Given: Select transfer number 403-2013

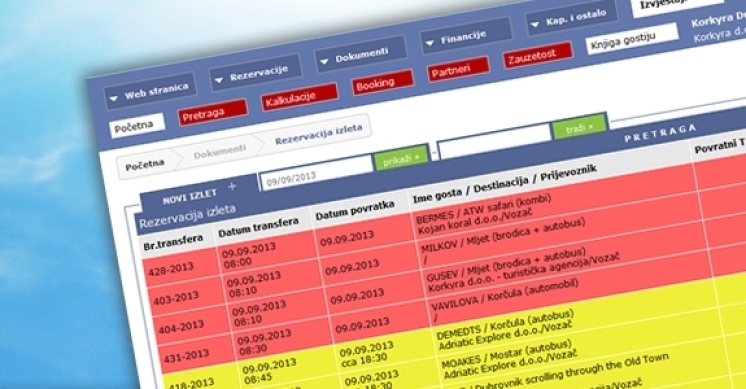Looking at the screenshot, I should tap(176, 299).
